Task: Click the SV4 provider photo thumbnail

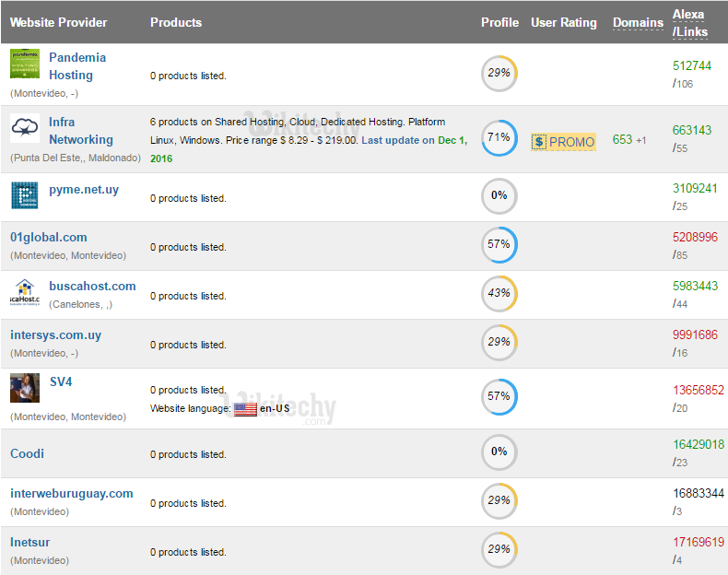Action: coord(25,388)
